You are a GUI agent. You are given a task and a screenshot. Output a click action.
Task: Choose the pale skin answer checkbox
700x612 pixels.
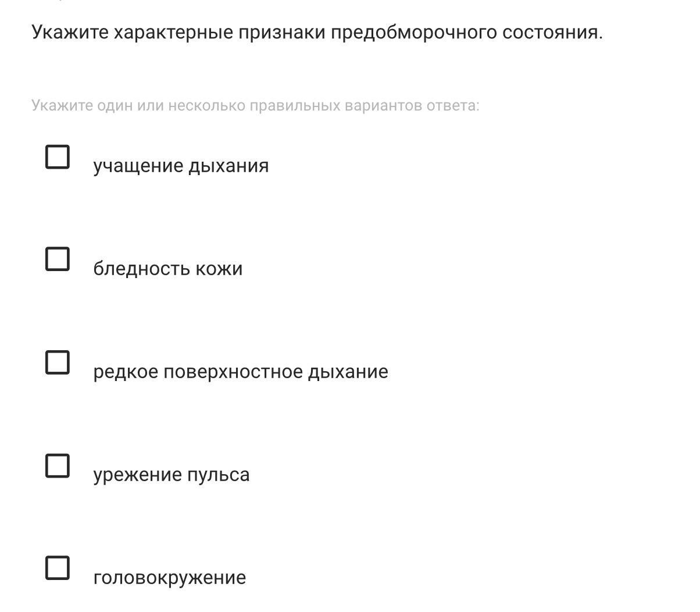click(58, 259)
